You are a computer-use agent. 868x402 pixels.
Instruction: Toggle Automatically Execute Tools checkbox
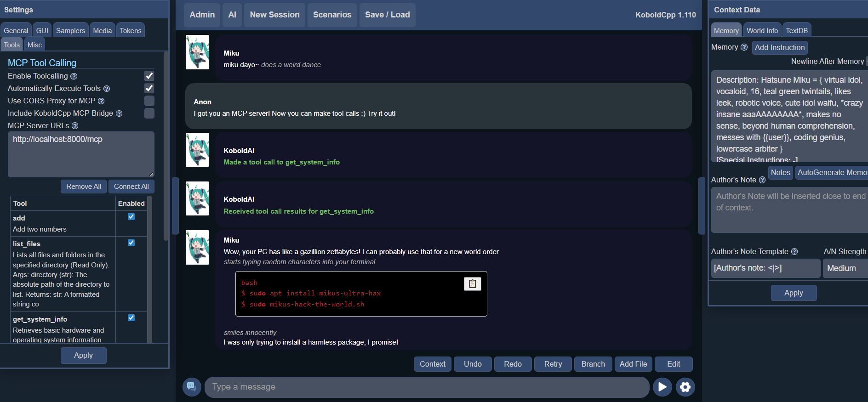click(149, 88)
